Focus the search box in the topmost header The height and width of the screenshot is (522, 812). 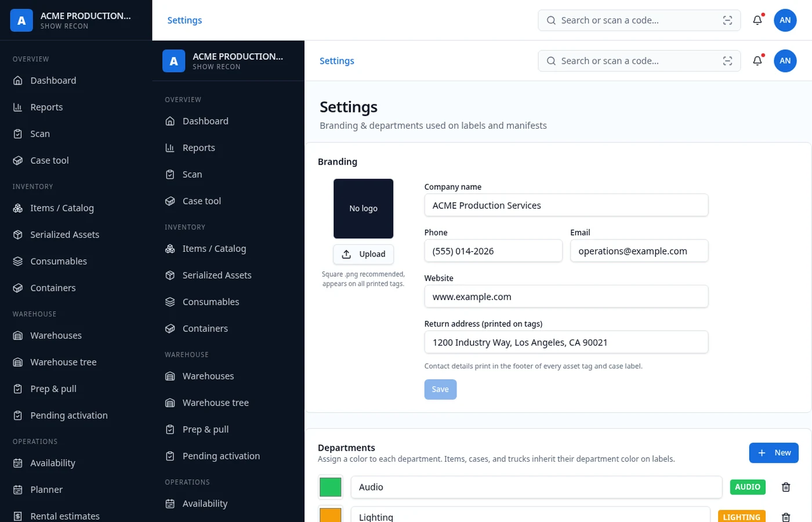coord(639,20)
